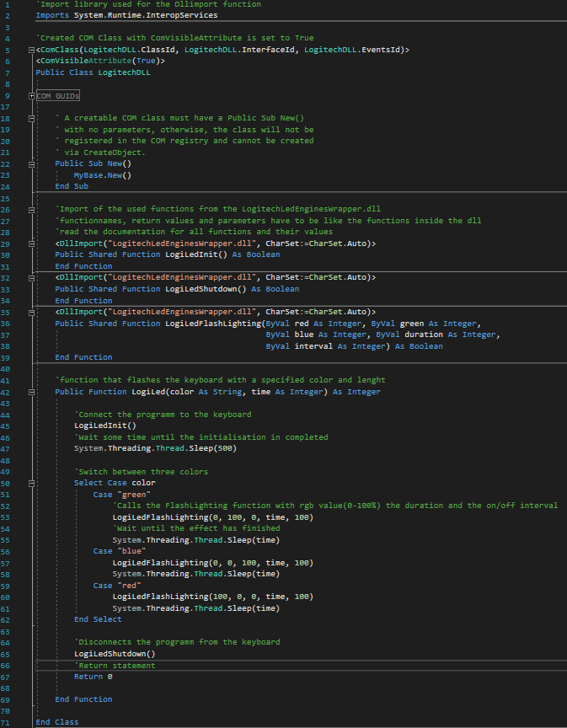
Task: Collapse the LogiLed function body
Action: coord(31,392)
